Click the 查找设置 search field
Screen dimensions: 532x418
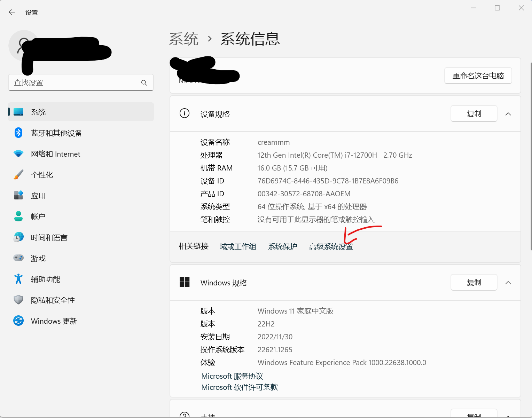tap(75, 83)
